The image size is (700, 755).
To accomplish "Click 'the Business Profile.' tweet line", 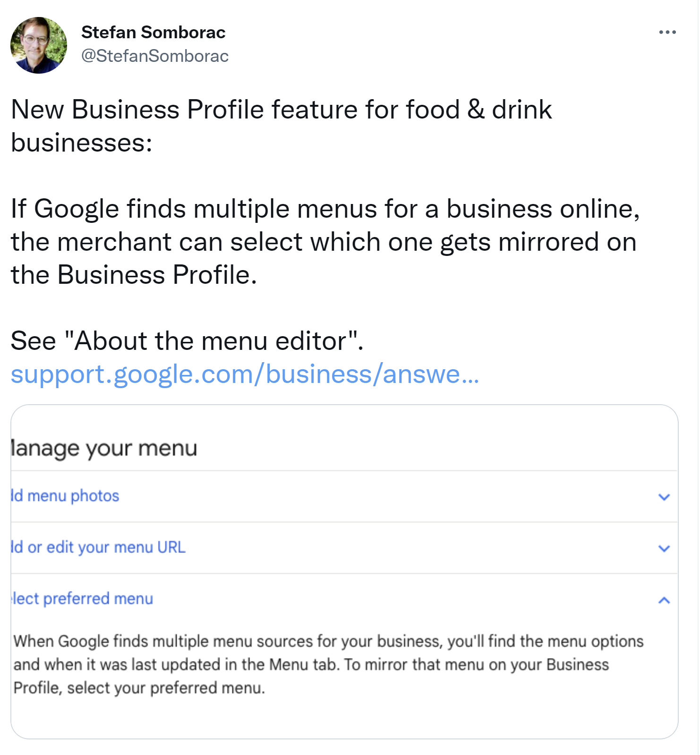I will pos(134,275).
